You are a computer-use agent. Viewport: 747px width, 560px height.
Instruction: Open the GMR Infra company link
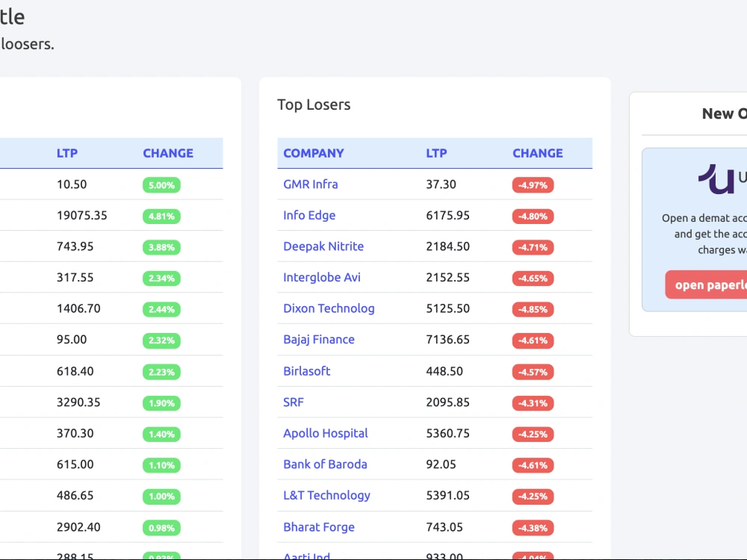coord(311,184)
